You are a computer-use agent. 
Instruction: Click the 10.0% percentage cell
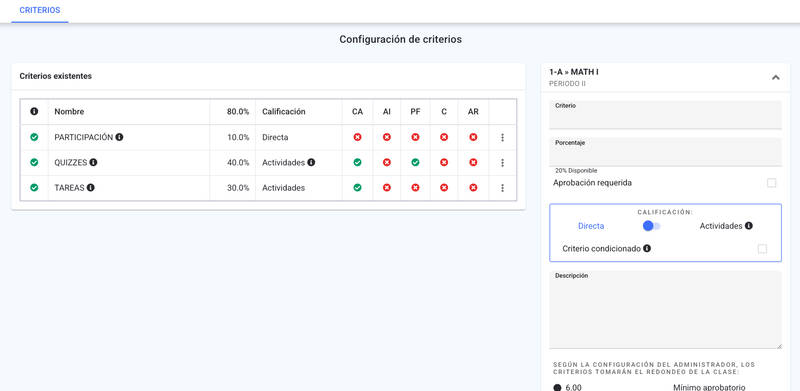(x=238, y=137)
